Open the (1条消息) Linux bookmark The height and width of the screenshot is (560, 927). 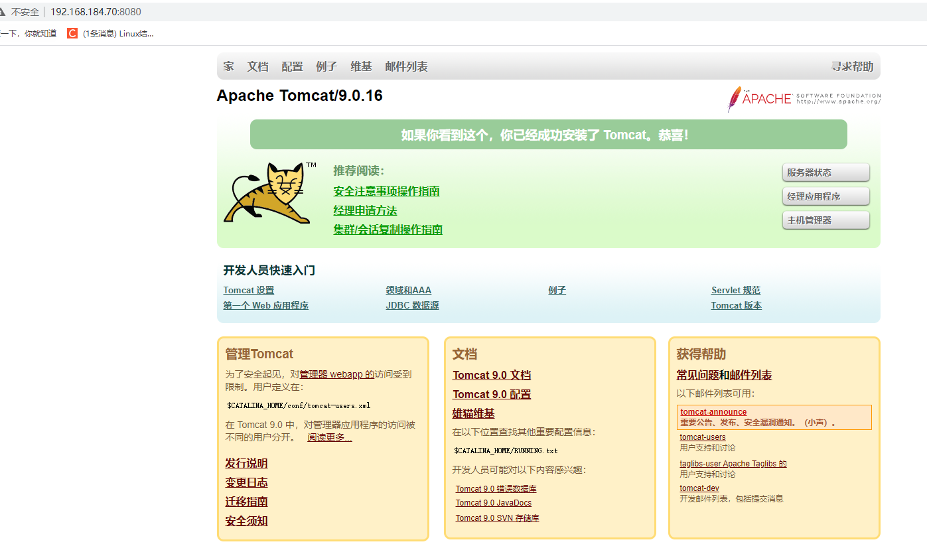(118, 33)
